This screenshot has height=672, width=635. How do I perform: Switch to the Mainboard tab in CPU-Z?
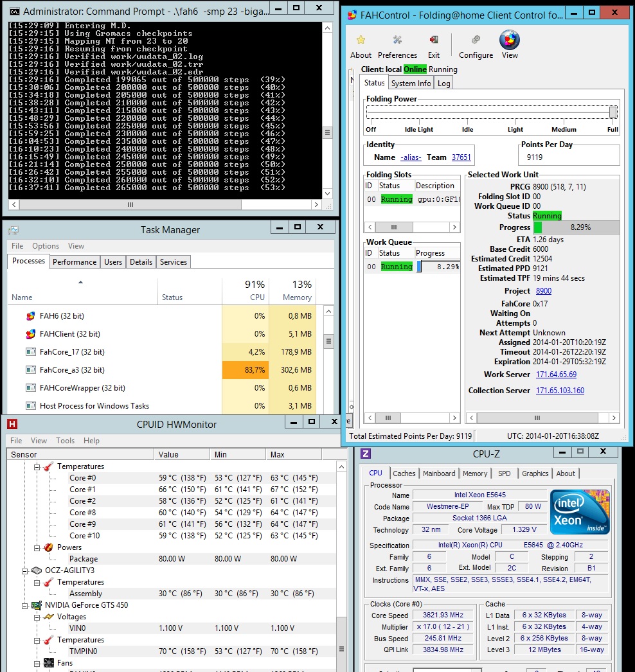click(x=438, y=473)
